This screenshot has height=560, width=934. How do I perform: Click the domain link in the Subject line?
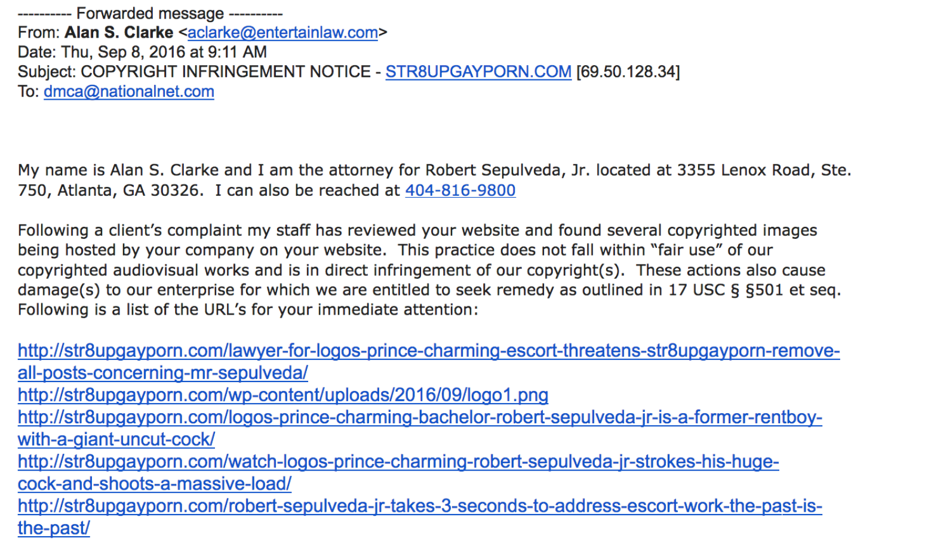tap(478, 72)
